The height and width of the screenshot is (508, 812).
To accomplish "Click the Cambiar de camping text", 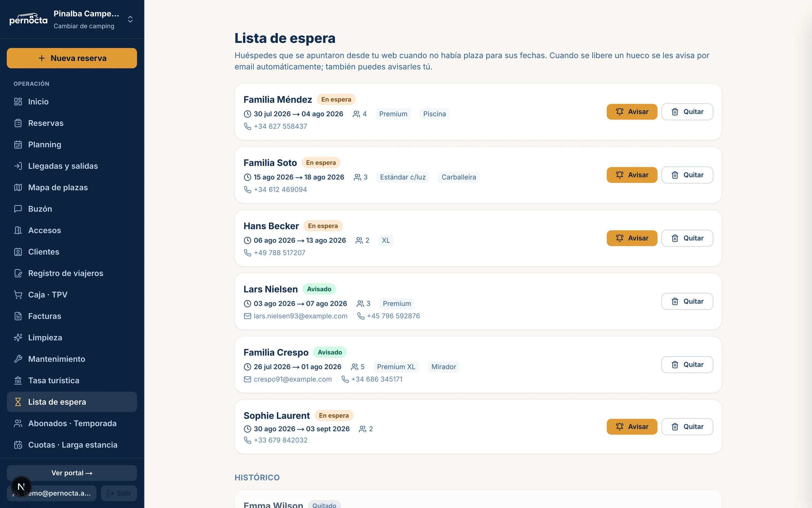I will [84, 26].
